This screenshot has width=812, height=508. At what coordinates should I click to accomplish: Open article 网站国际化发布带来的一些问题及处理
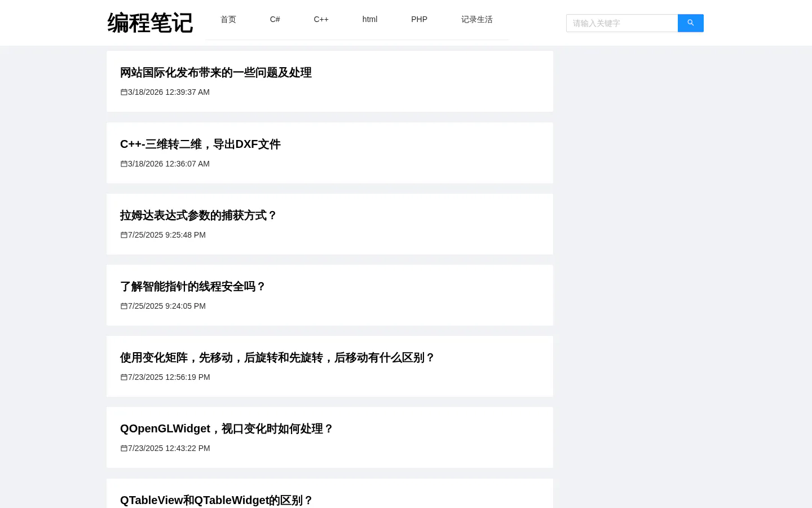coord(216,72)
